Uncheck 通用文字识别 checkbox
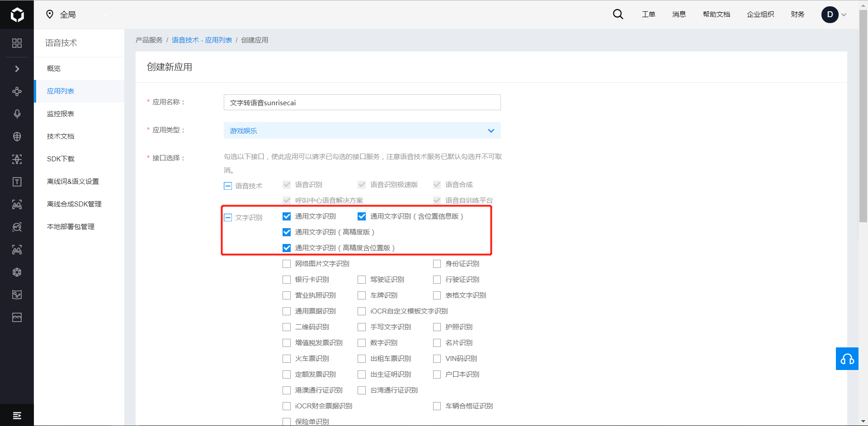The height and width of the screenshot is (426, 868). 287,216
